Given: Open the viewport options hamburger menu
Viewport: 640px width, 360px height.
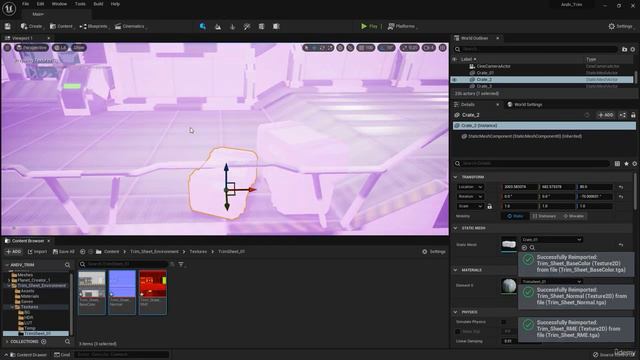Looking at the screenshot, I should [7, 48].
